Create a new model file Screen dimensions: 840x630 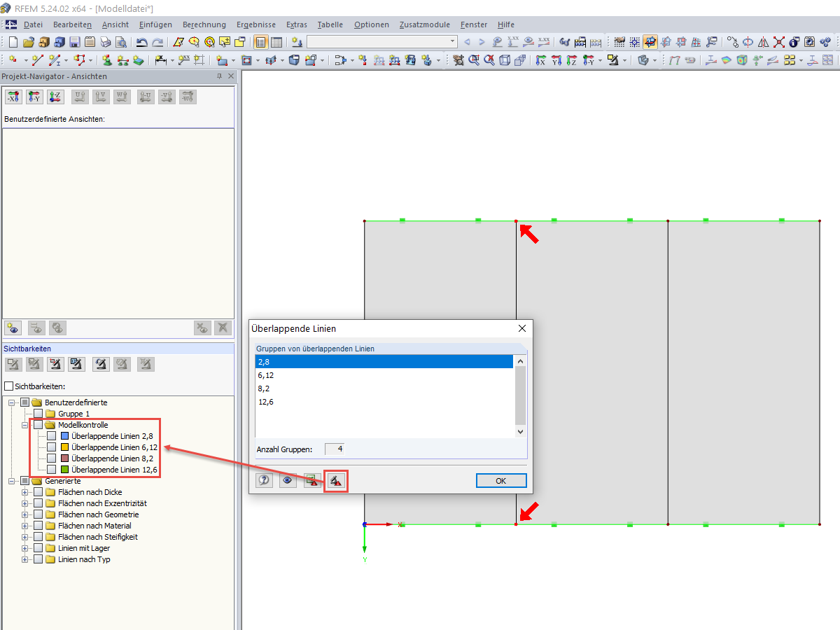13,42
